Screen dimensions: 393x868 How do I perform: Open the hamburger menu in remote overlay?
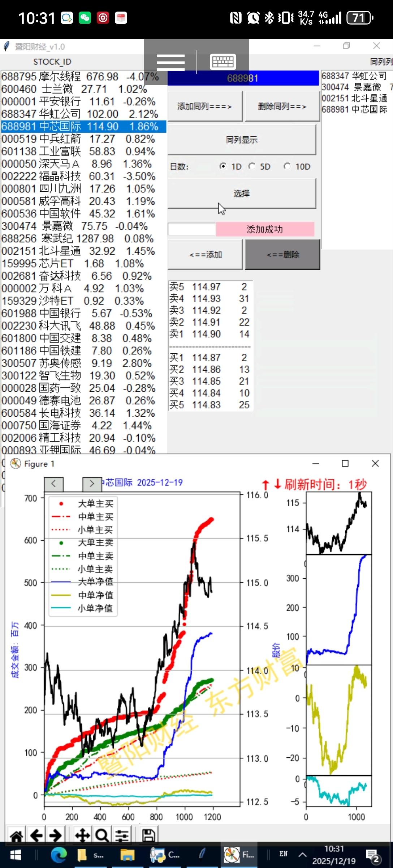pos(170,62)
